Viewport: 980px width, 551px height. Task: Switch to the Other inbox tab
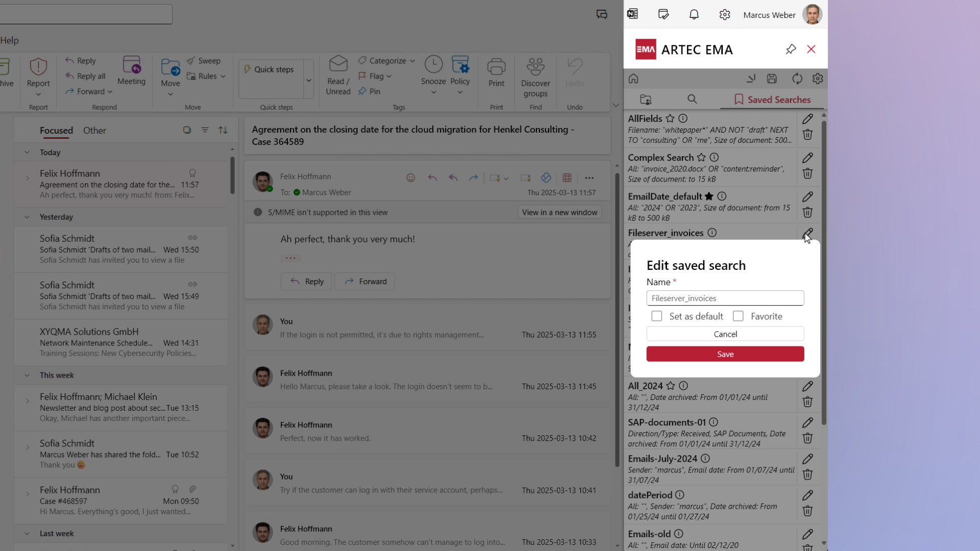pyautogui.click(x=94, y=131)
